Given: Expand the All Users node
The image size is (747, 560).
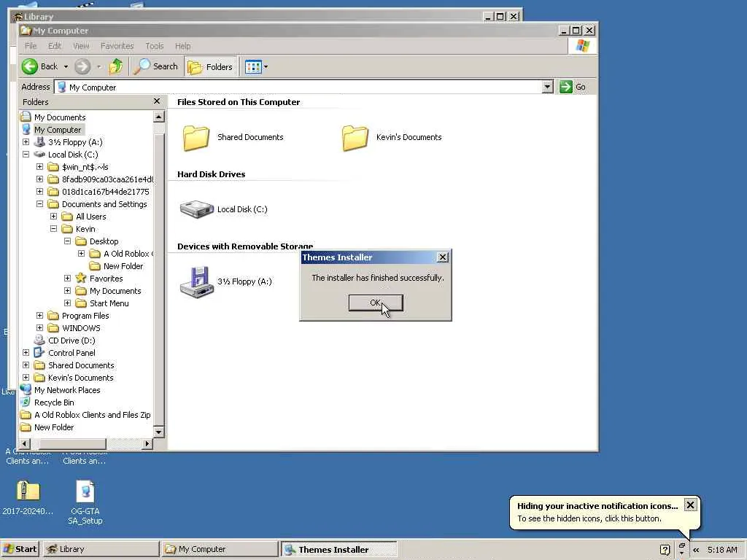Looking at the screenshot, I should click(x=53, y=216).
